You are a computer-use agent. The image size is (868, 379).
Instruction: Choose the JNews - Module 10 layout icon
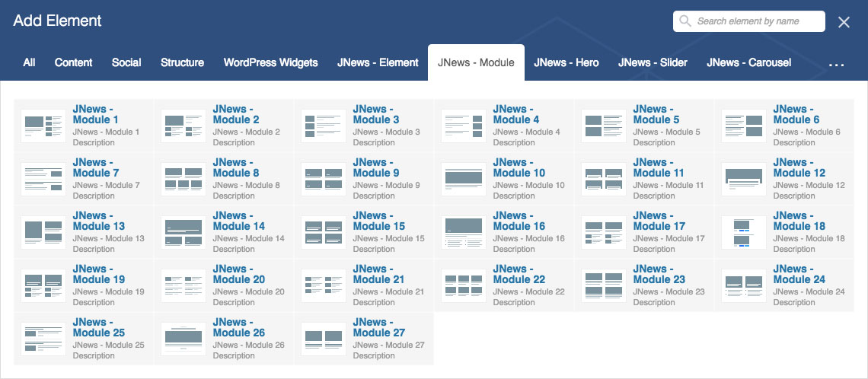464,179
